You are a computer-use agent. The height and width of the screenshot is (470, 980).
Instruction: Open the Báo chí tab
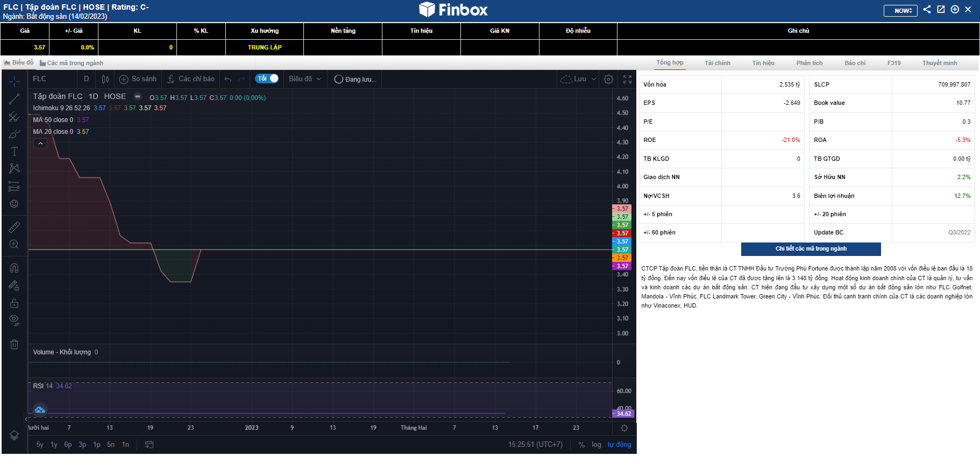(855, 63)
